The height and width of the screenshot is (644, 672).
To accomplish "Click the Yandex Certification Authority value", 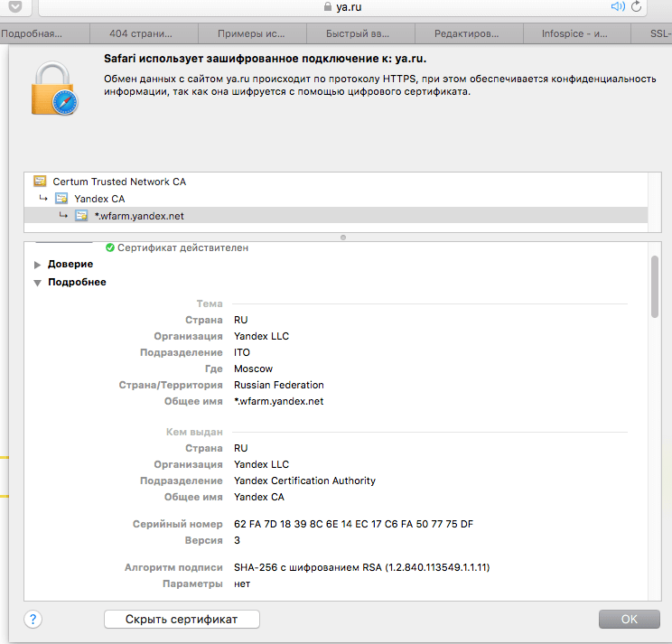I will pos(304,481).
